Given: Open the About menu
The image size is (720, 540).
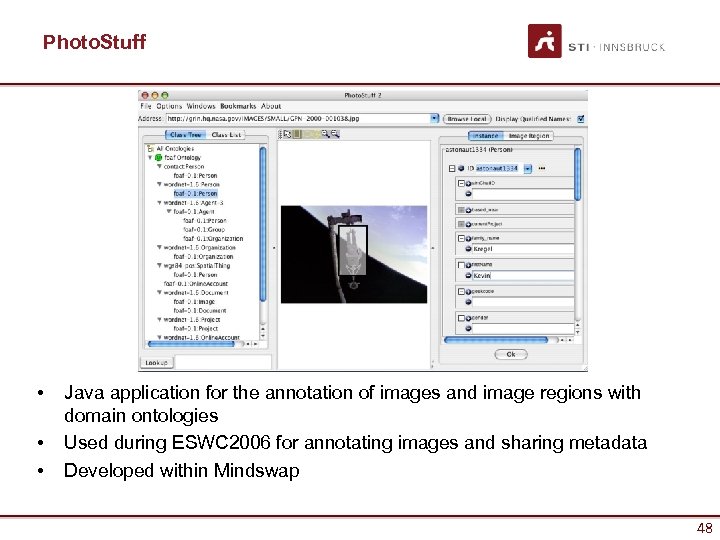Looking at the screenshot, I should 271,106.
